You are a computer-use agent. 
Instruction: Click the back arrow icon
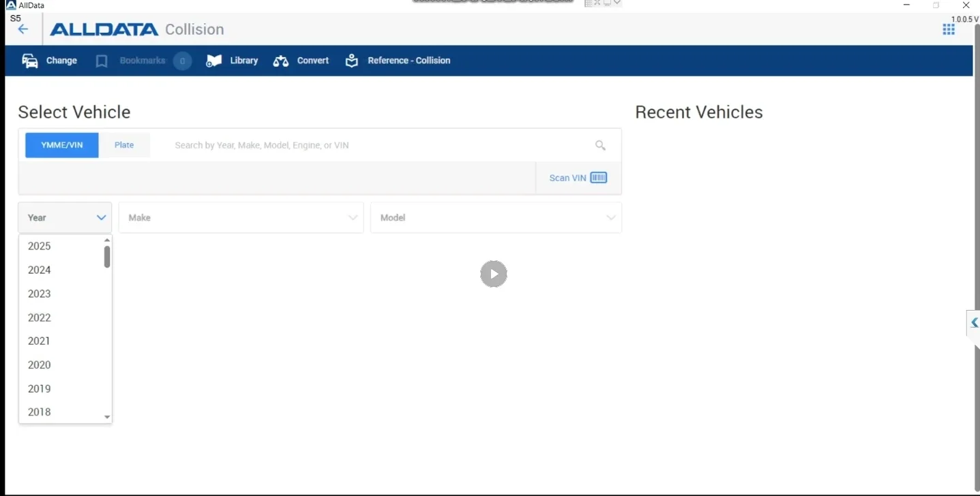pyautogui.click(x=23, y=29)
